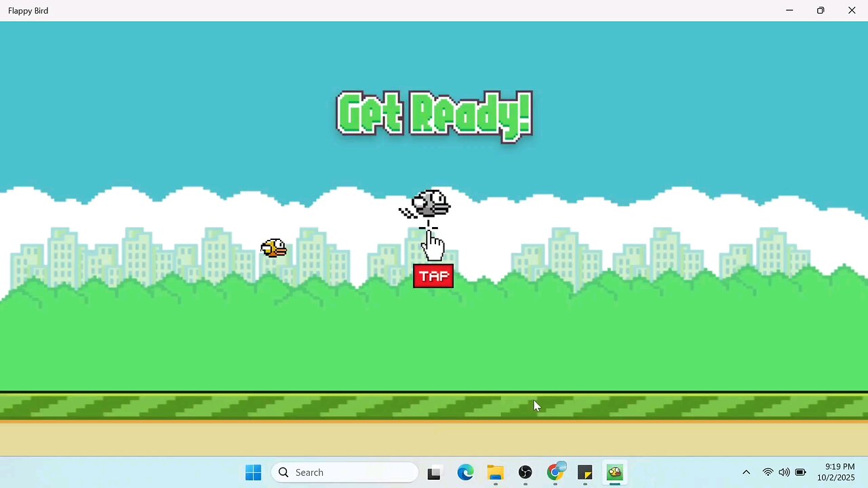Switch to OBS Studio in the taskbar
Screen dimensions: 868x488
coord(526,472)
